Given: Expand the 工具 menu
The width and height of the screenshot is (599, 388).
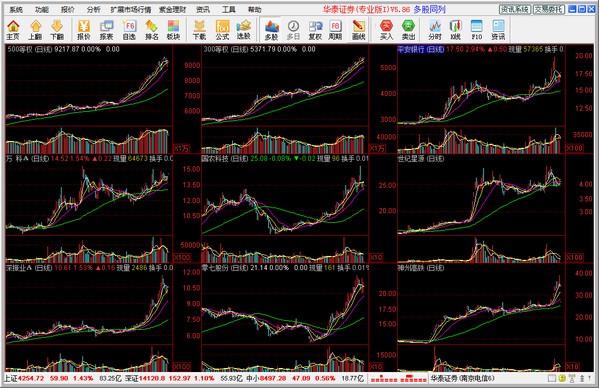Looking at the screenshot, I should tap(228, 10).
